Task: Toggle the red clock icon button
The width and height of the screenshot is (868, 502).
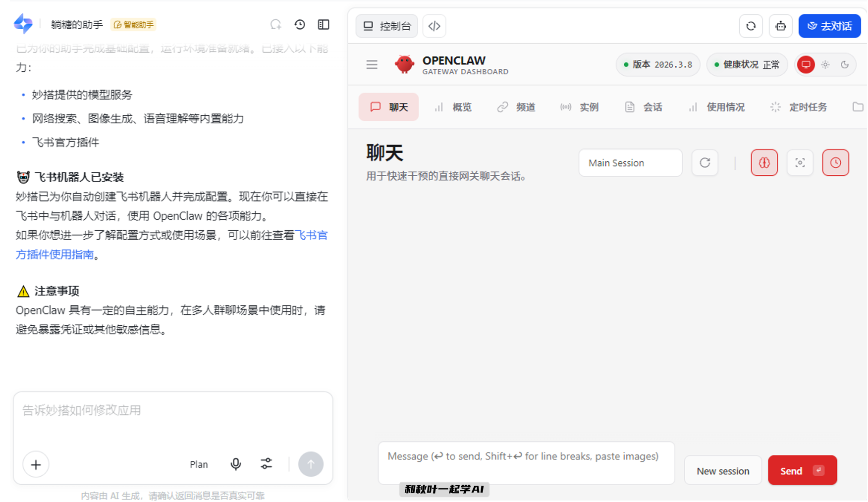Action: pos(835,162)
